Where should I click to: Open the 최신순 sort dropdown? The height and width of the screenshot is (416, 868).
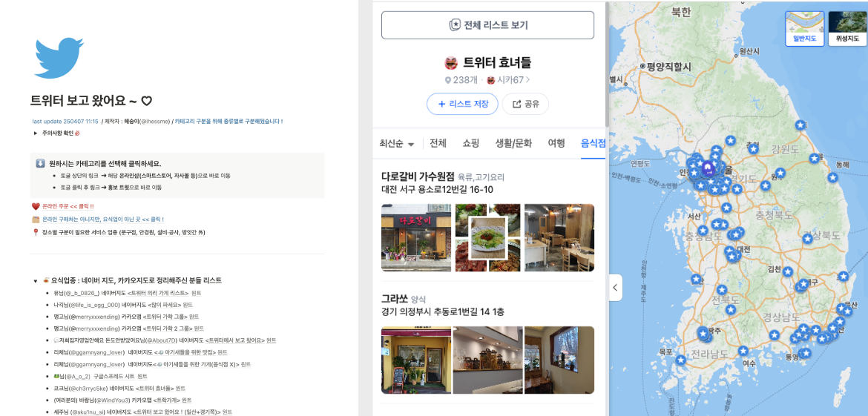pyautogui.click(x=397, y=144)
